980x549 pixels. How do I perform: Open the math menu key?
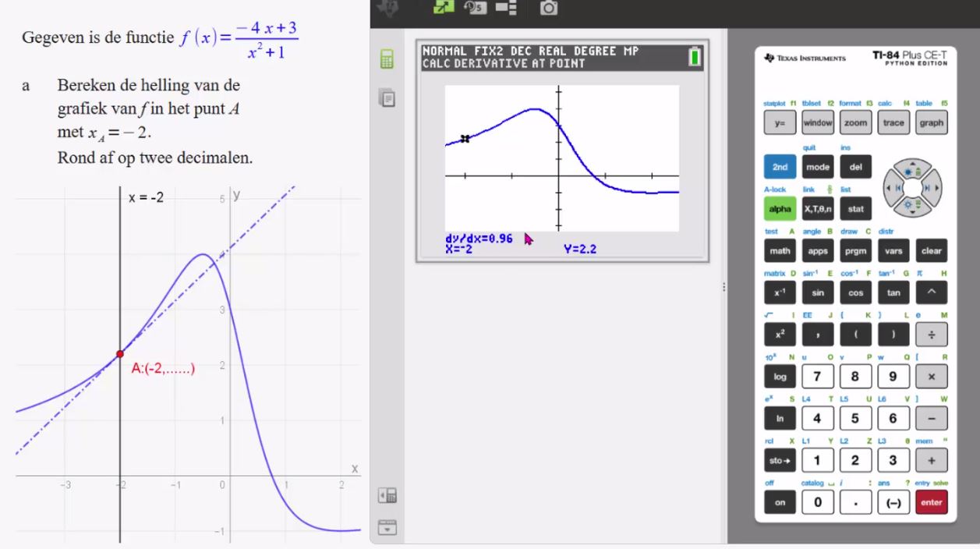(x=780, y=251)
